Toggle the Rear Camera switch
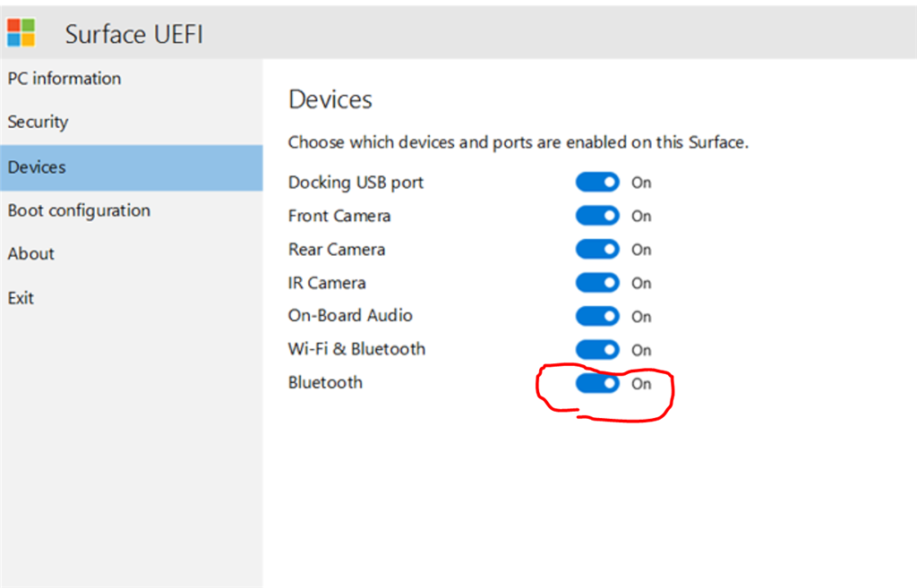This screenshot has height=588, width=917. pyautogui.click(x=597, y=250)
